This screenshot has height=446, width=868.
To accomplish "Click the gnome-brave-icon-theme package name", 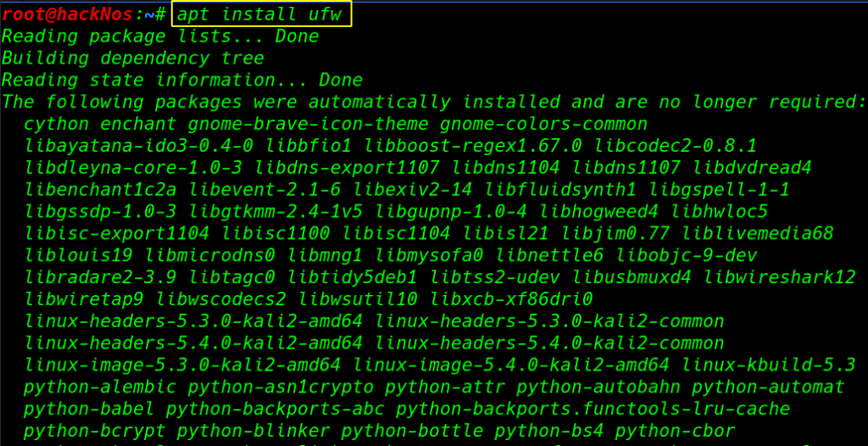I will click(x=308, y=124).
